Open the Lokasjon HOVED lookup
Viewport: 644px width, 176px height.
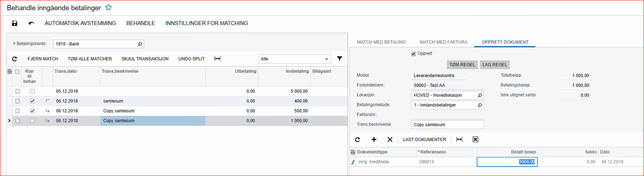[480, 95]
